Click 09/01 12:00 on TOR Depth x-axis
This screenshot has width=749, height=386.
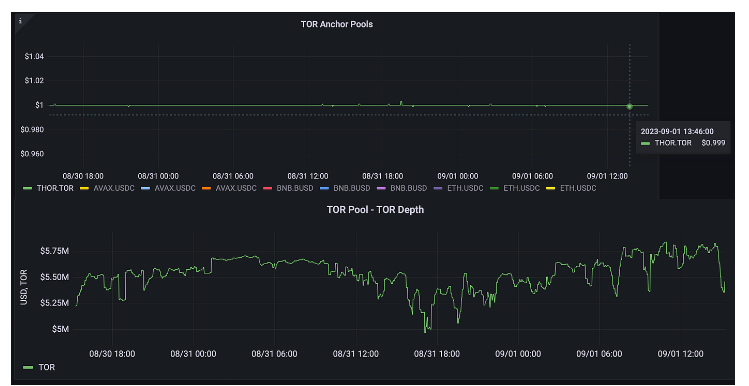click(x=681, y=354)
